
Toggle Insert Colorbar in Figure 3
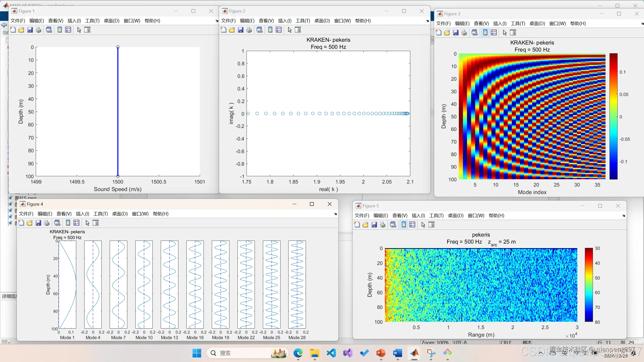point(485,33)
